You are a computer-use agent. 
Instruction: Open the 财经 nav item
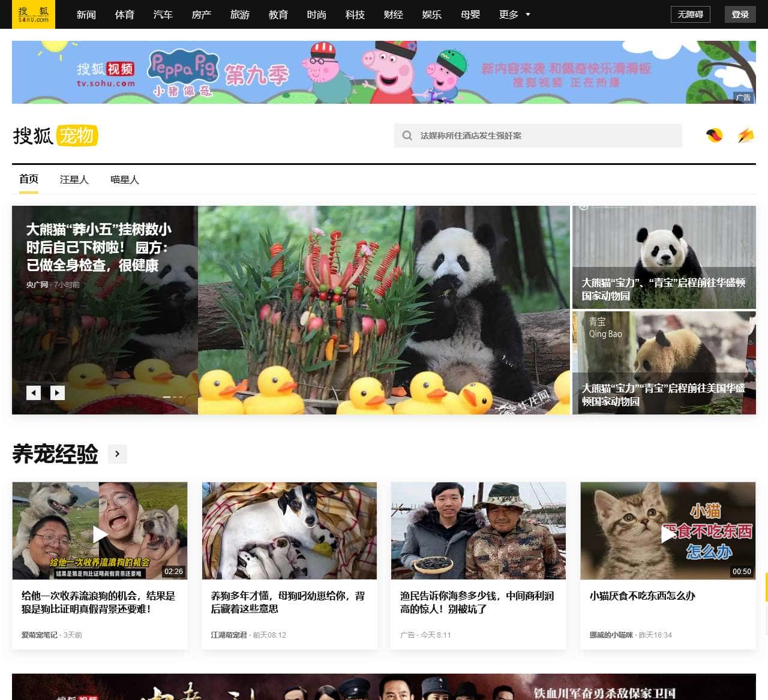[394, 14]
